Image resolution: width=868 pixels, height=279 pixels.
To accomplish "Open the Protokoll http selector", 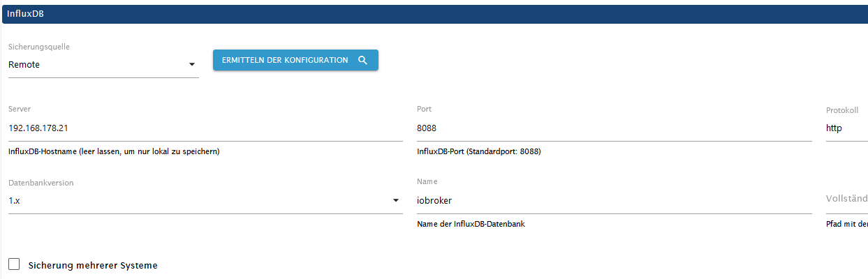I will pos(846,128).
